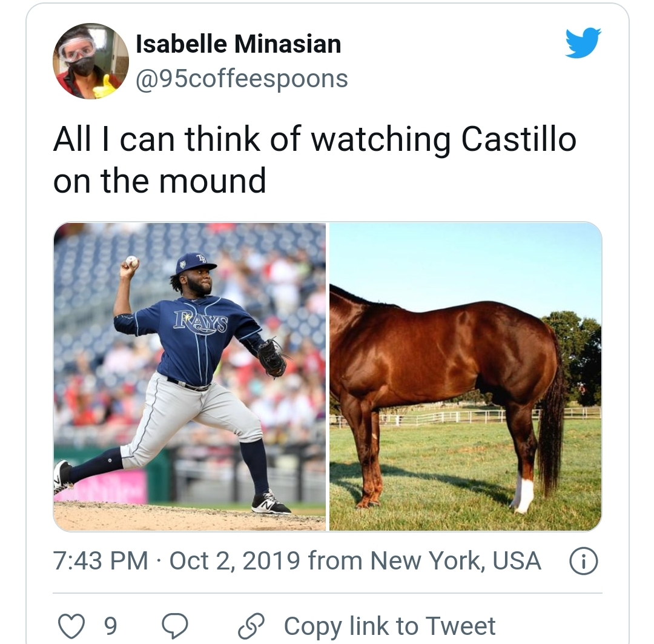
Task: Click the New York, USA location text
Action: point(455,560)
